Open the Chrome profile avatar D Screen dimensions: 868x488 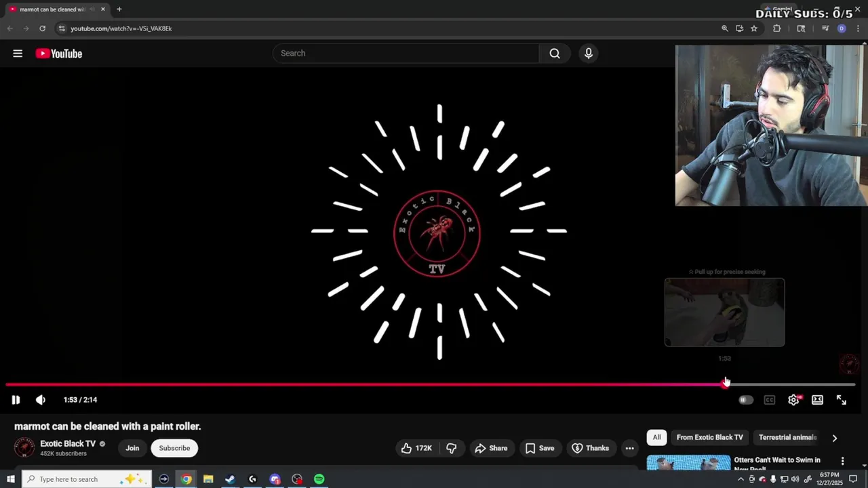(842, 28)
